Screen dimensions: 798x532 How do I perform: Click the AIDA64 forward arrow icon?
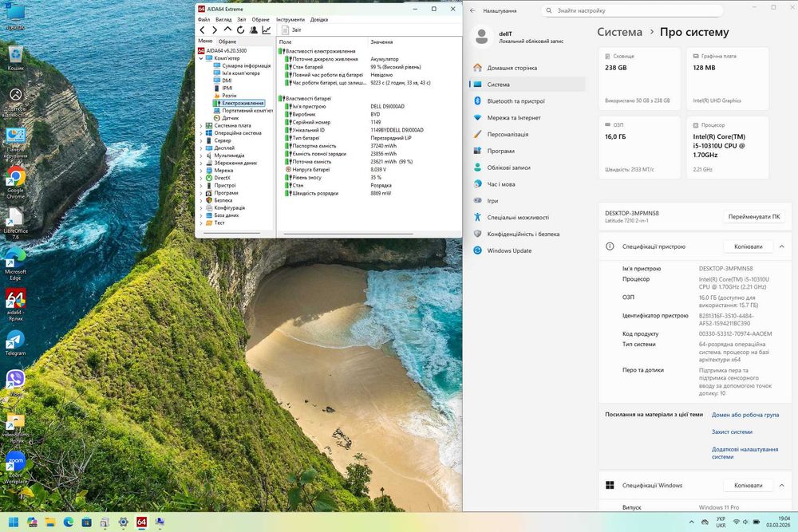pyautogui.click(x=214, y=30)
